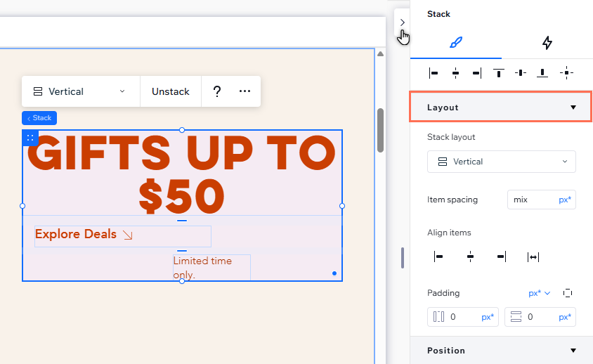
Task: Toggle individual padding sides icon
Action: [x=567, y=293]
